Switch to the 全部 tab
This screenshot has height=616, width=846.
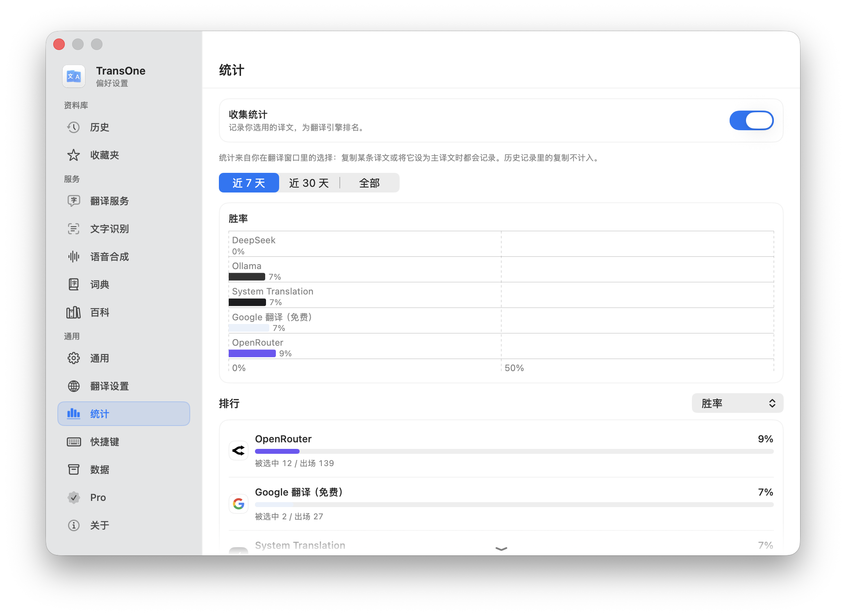pyautogui.click(x=369, y=183)
